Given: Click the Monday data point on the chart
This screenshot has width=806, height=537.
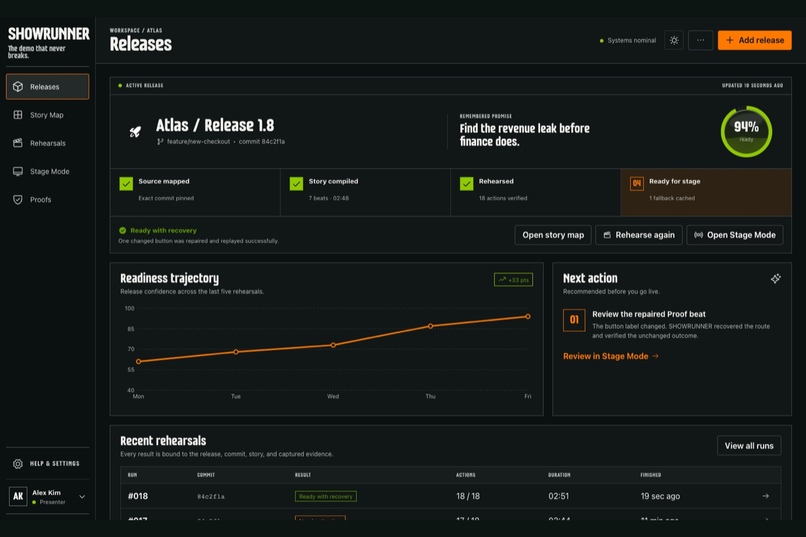Looking at the screenshot, I should (x=138, y=361).
